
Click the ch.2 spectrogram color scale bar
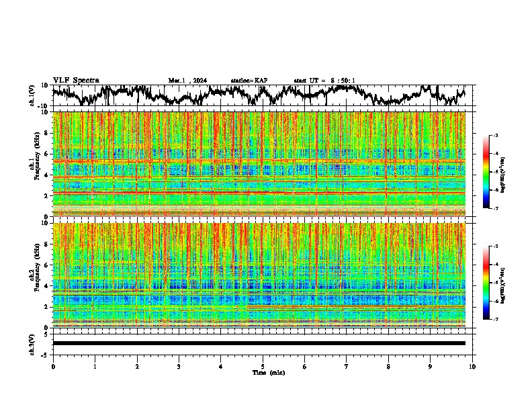(486, 283)
